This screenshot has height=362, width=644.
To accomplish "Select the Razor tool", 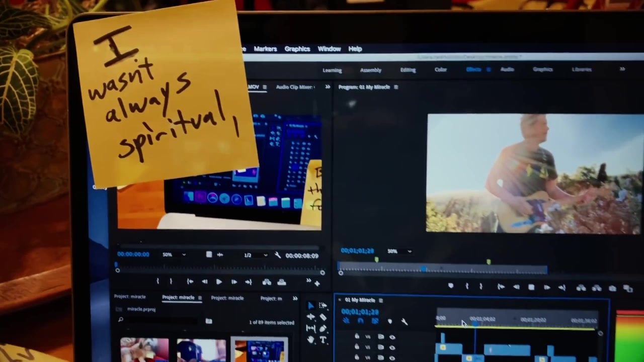I will 323,317.
